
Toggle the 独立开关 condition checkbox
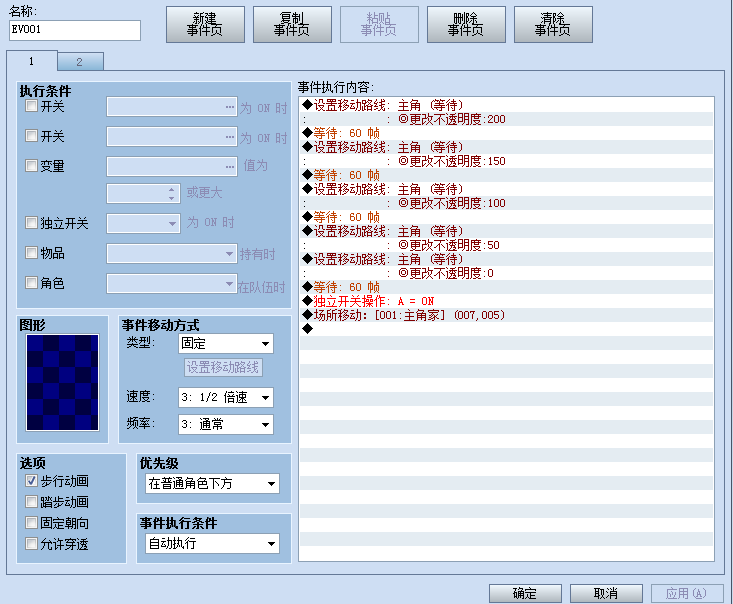[x=31, y=223]
